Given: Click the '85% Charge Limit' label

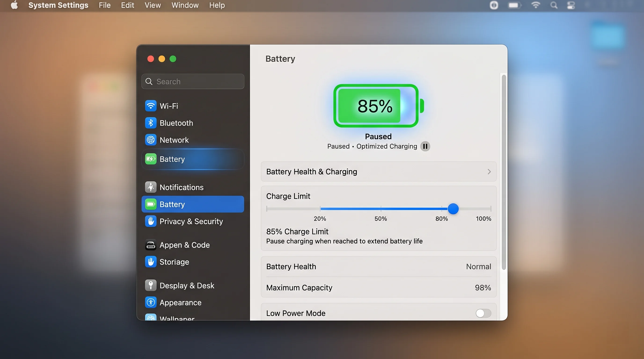Looking at the screenshot, I should coord(297,232).
